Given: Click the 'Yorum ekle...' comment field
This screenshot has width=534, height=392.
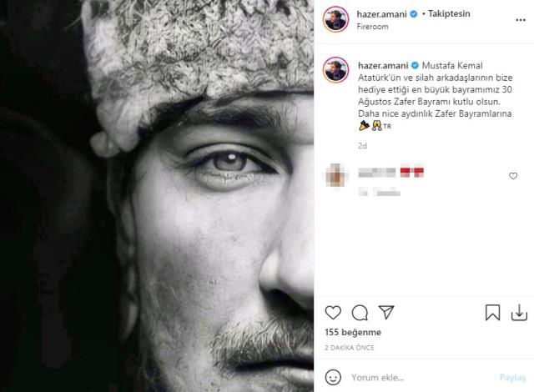Looking at the screenshot, I should pos(422,377).
